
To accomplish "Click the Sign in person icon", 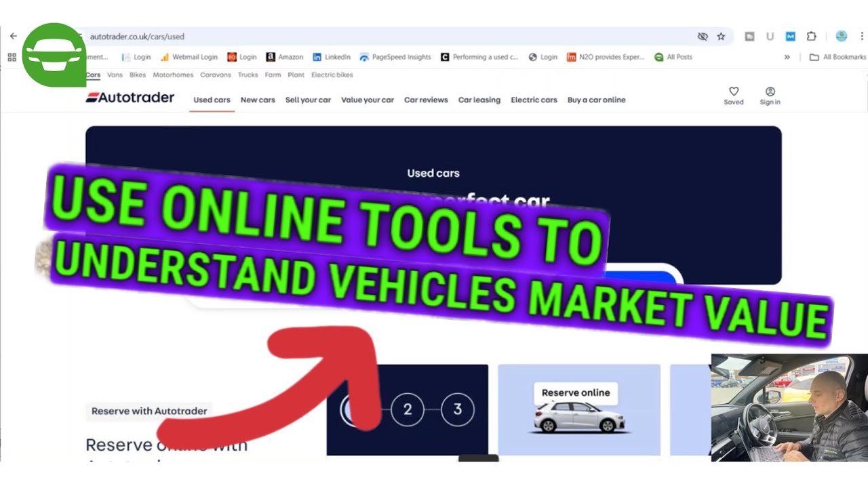I will pos(770,96).
